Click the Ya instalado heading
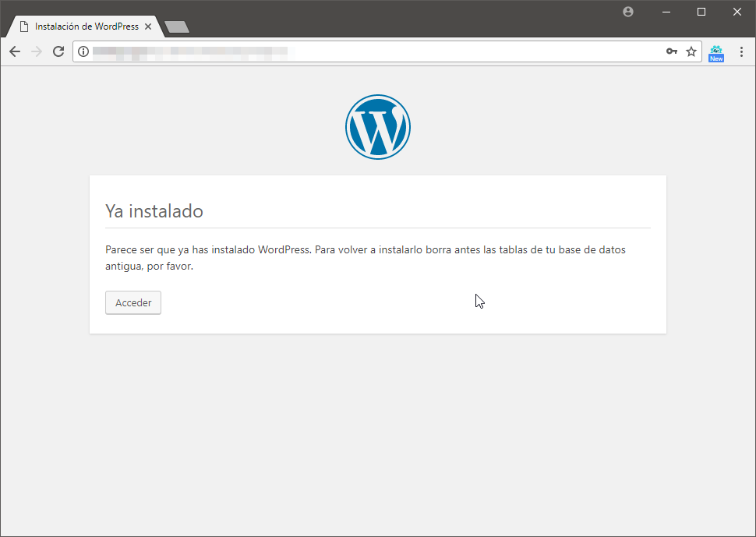This screenshot has height=537, width=756. [x=154, y=211]
